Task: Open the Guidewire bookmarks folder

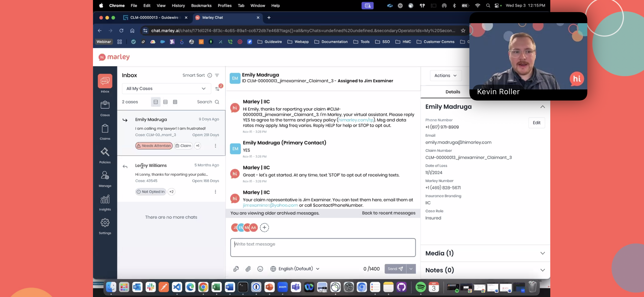Action: click(270, 42)
